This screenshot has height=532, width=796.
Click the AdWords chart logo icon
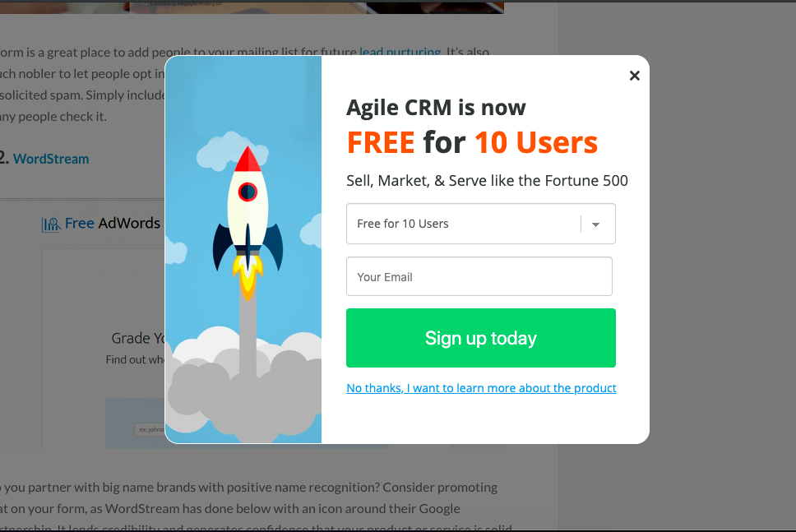point(51,224)
